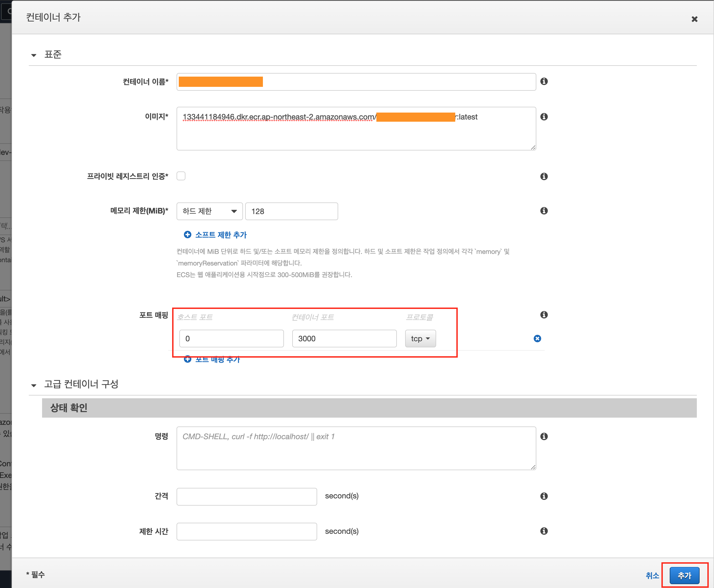Screen dimensions: 714x588
Task: Click info icon for 제한 시간 field
Action: [x=544, y=531]
